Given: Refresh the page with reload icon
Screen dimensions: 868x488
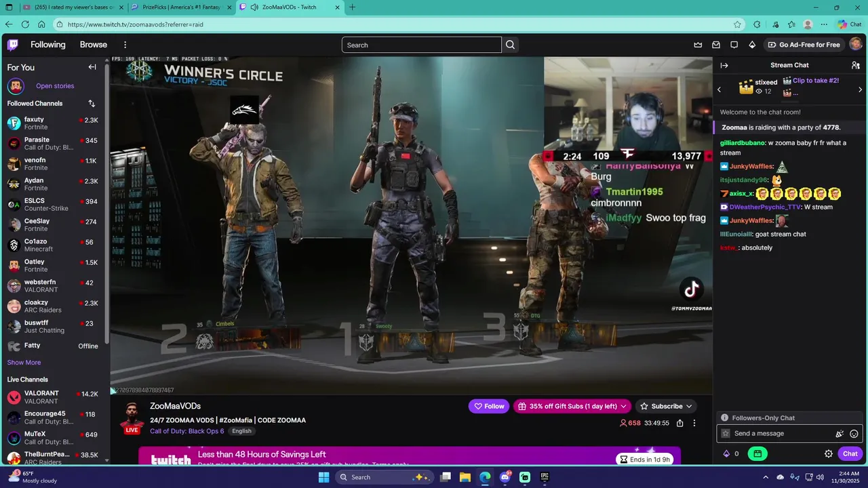Looking at the screenshot, I should [25, 24].
